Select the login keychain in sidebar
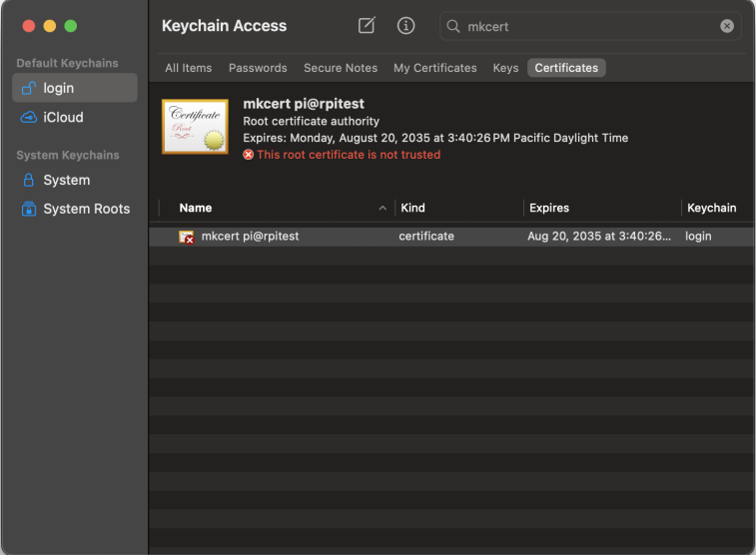The height and width of the screenshot is (555, 756). click(75, 88)
